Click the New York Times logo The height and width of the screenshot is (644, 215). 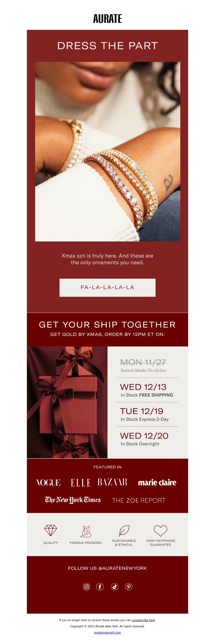73,500
